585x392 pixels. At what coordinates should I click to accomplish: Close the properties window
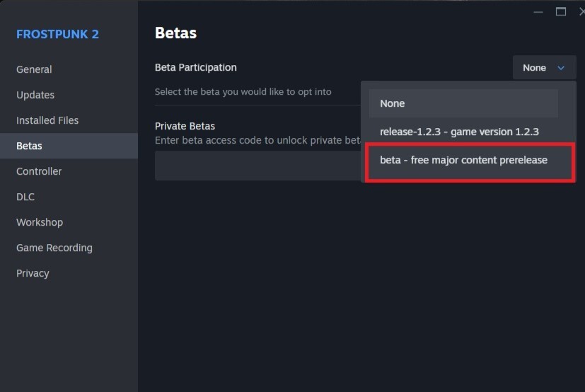click(581, 12)
